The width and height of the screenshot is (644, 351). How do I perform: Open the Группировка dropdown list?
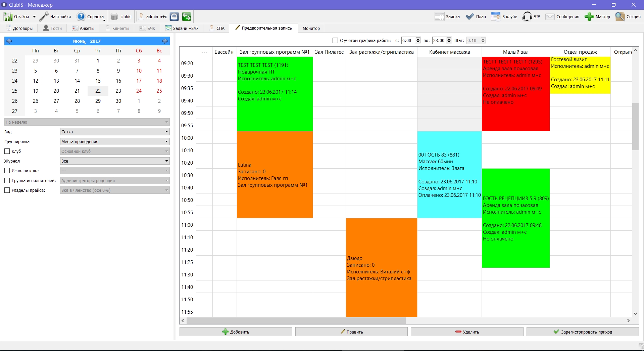coord(115,141)
